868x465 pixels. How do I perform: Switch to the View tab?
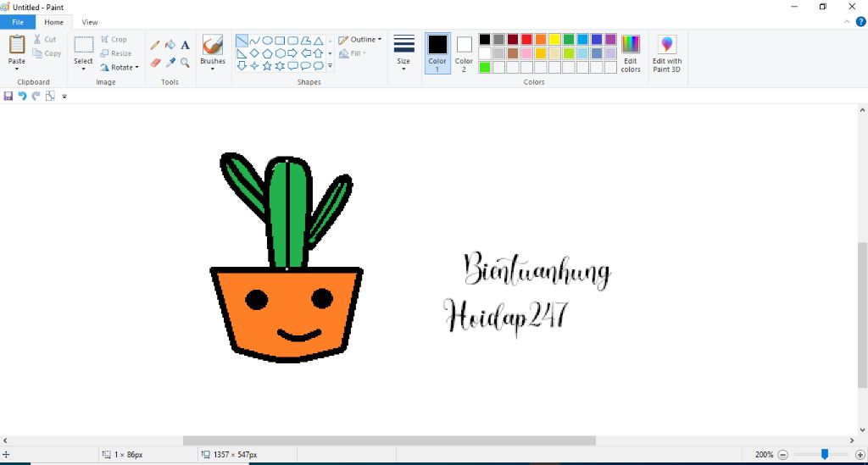[90, 22]
